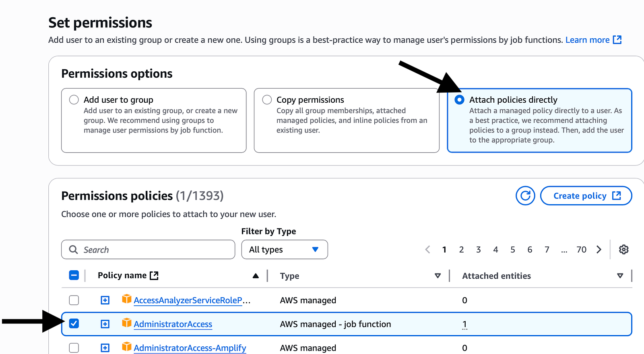
Task: Check the AdministratorAccess-Amplify policy checkbox
Action: tap(74, 348)
